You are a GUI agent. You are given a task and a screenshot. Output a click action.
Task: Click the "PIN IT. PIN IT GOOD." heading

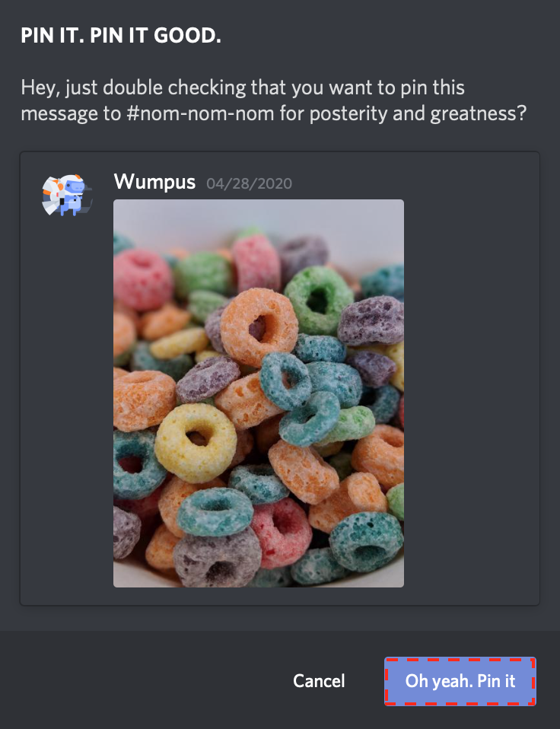pos(121,36)
